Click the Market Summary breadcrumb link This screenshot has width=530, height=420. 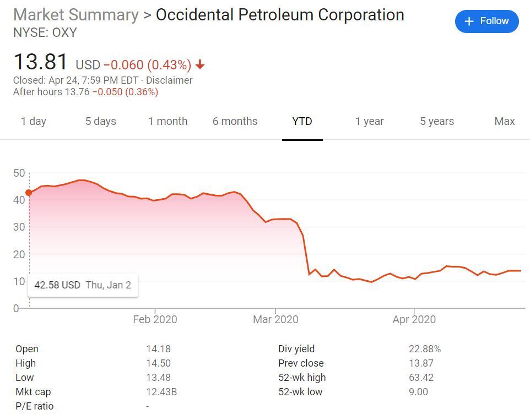[76, 15]
